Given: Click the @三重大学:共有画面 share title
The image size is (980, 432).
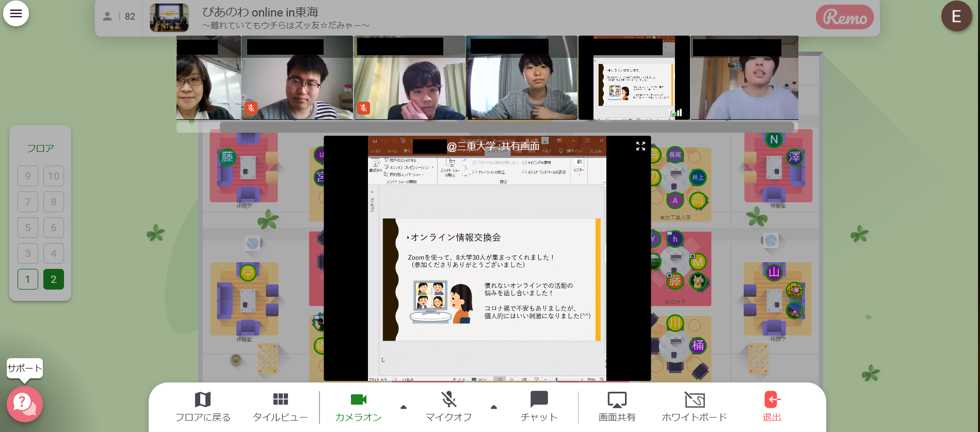Looking at the screenshot, I should tap(493, 146).
